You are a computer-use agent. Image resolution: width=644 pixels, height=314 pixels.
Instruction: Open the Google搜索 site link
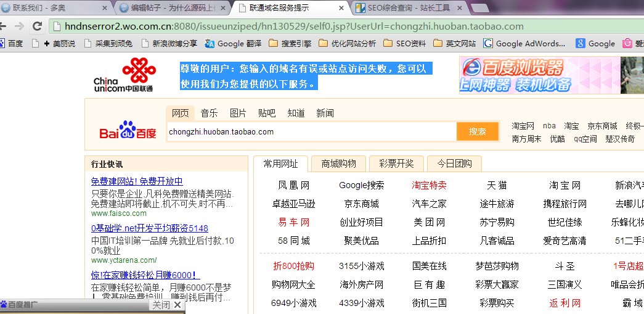pos(361,185)
